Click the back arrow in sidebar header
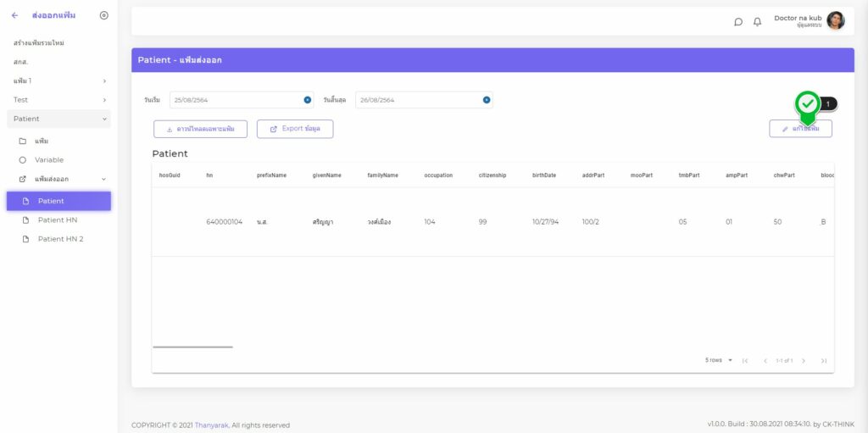The width and height of the screenshot is (868, 433). point(14,15)
